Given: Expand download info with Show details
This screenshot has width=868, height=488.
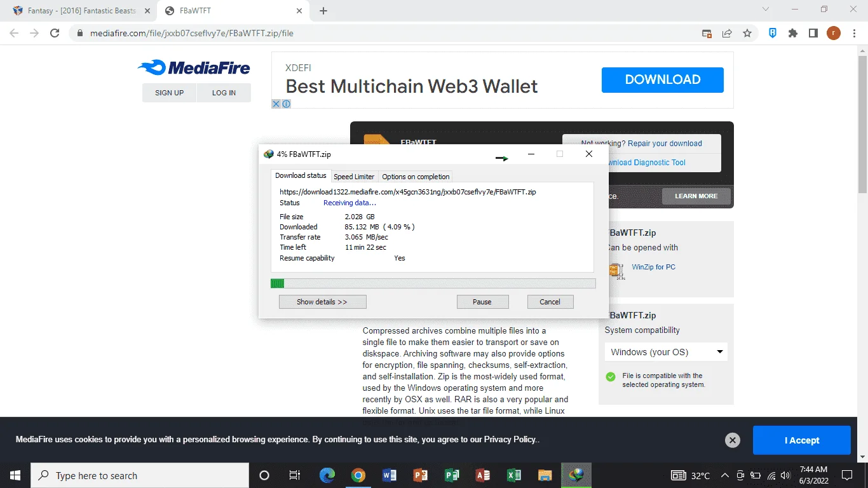Looking at the screenshot, I should click(x=322, y=302).
